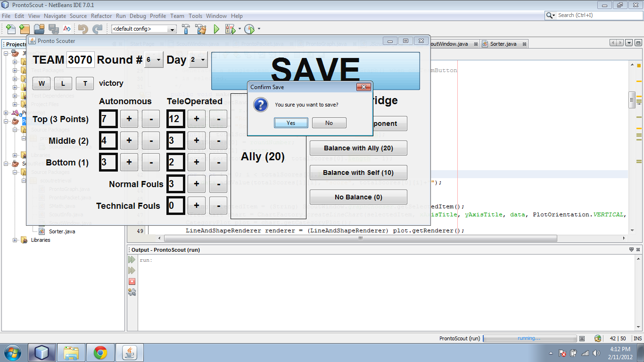Click the Java app icon in the taskbar

(x=129, y=353)
